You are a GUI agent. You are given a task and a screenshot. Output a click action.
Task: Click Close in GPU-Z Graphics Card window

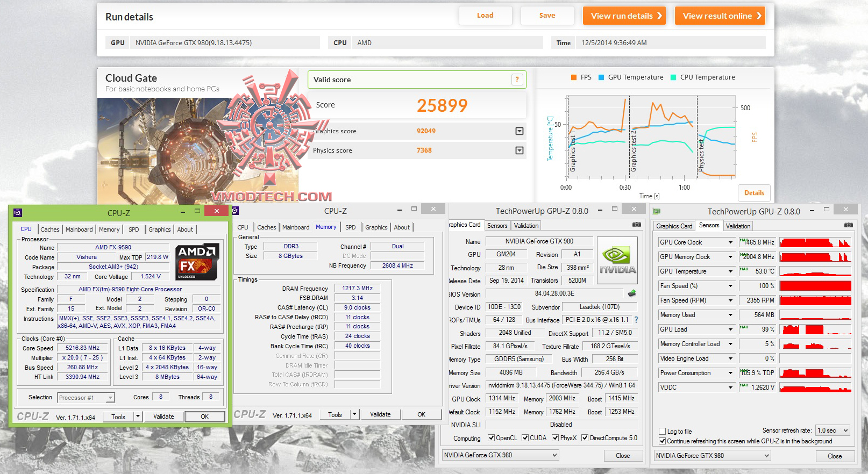coord(623,456)
